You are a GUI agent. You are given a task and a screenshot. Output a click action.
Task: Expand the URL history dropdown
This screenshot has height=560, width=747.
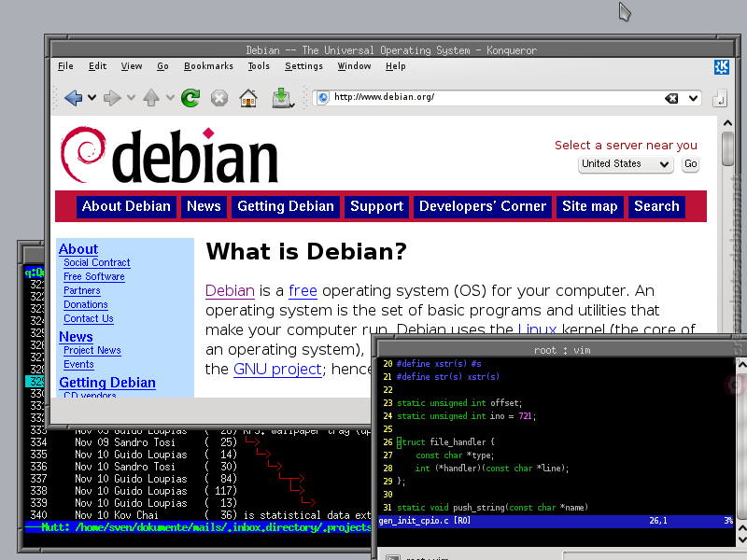click(693, 99)
